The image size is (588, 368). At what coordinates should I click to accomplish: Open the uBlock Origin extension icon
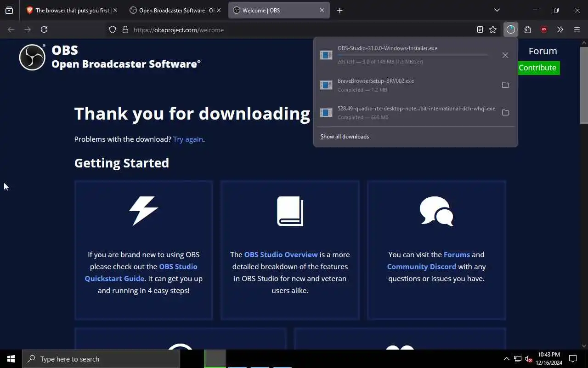(x=544, y=29)
